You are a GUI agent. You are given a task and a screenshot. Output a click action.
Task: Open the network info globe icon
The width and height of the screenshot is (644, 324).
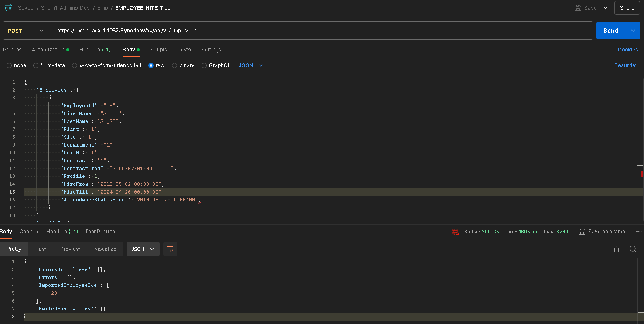(456, 232)
